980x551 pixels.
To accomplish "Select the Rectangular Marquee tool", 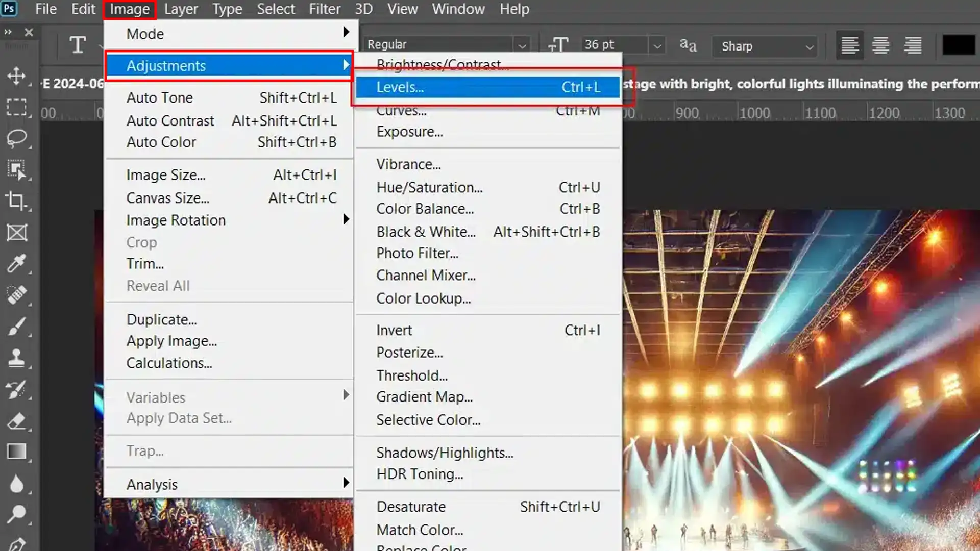I will coord(17,108).
